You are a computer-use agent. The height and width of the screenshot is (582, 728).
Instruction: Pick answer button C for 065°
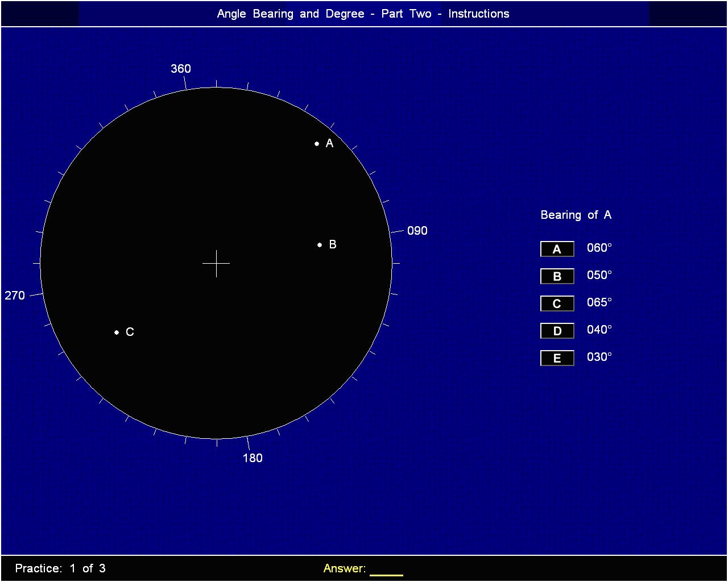(557, 304)
